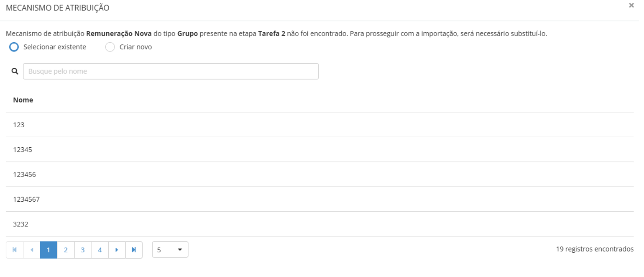Focus the 'Busque pelo nome' search field

(x=171, y=71)
